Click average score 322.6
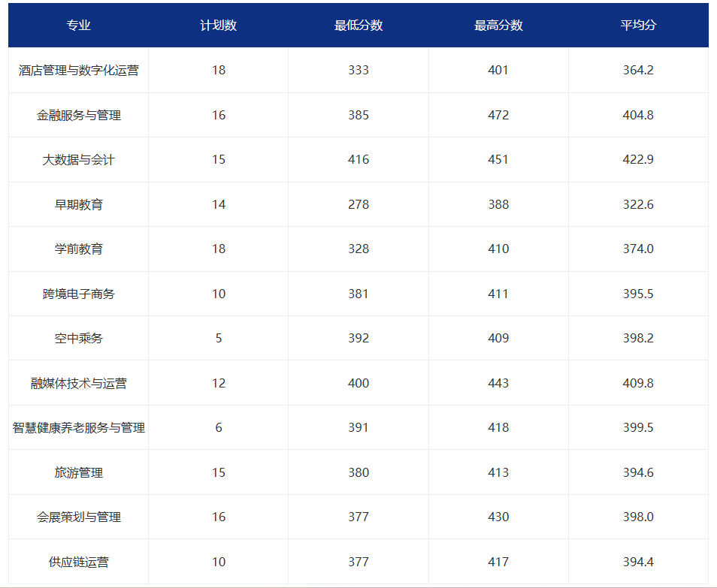Screen dimensions: 717x588 pyautogui.click(x=638, y=204)
